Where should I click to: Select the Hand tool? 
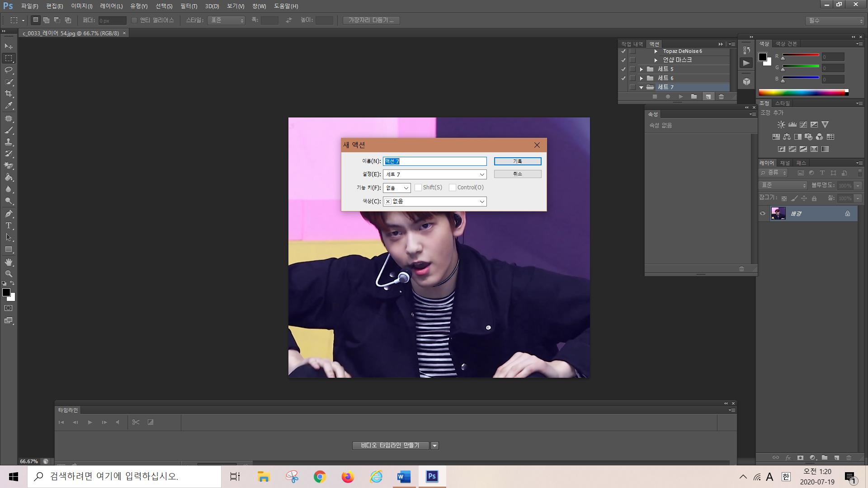point(9,262)
